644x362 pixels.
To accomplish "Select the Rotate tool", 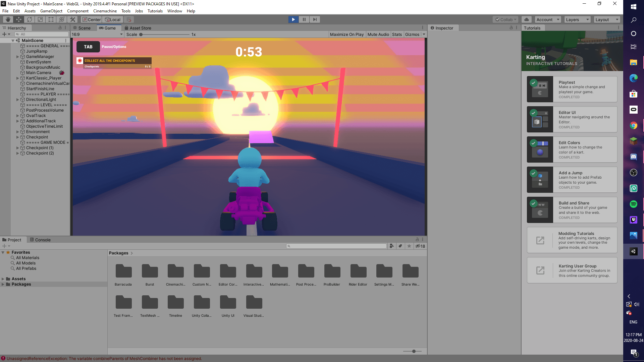I will [x=30, y=19].
